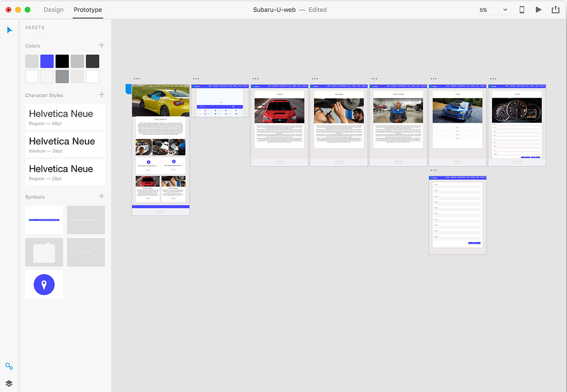This screenshot has width=567, height=392.
Task: Click the blue home artboard marker
Action: tap(128, 89)
